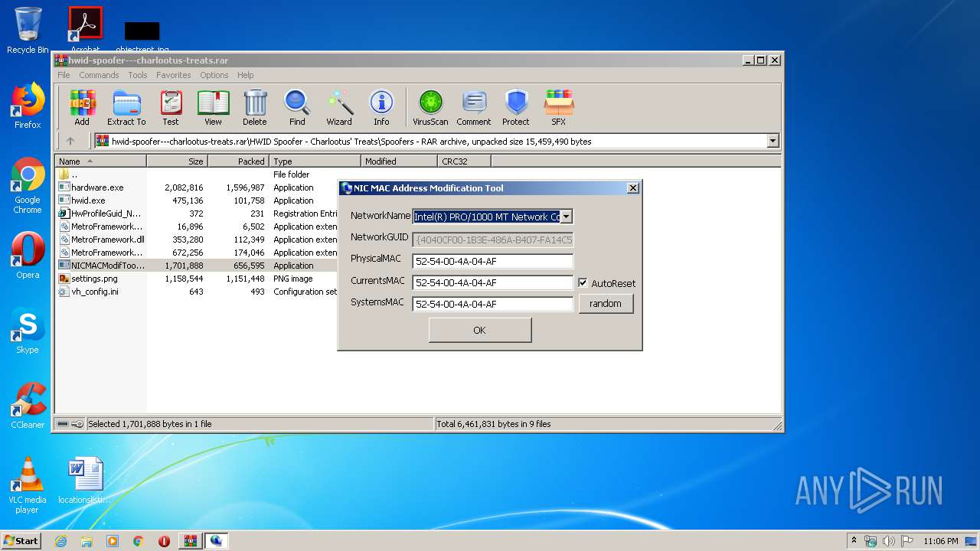Click the CurrentsMAC input field
Image resolution: width=980 pixels, height=551 pixels.
click(x=492, y=282)
